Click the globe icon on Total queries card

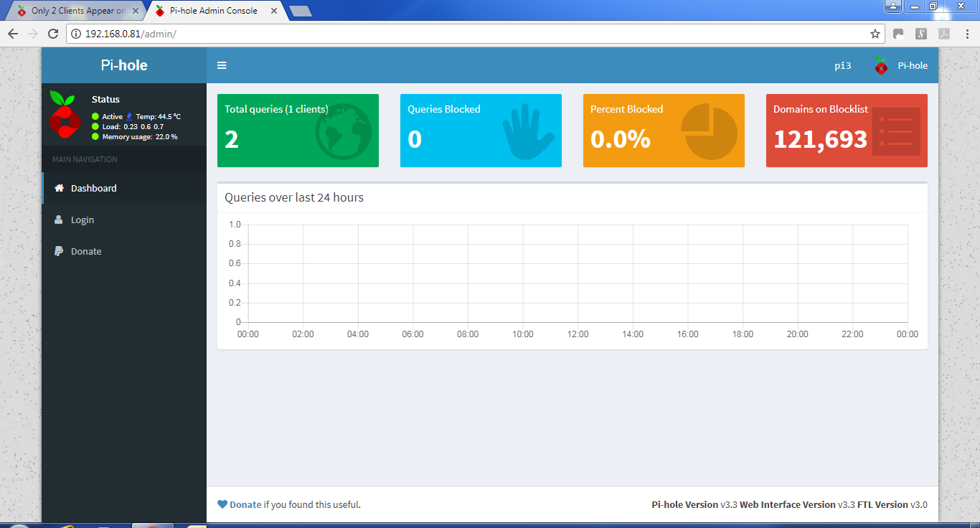[344, 131]
